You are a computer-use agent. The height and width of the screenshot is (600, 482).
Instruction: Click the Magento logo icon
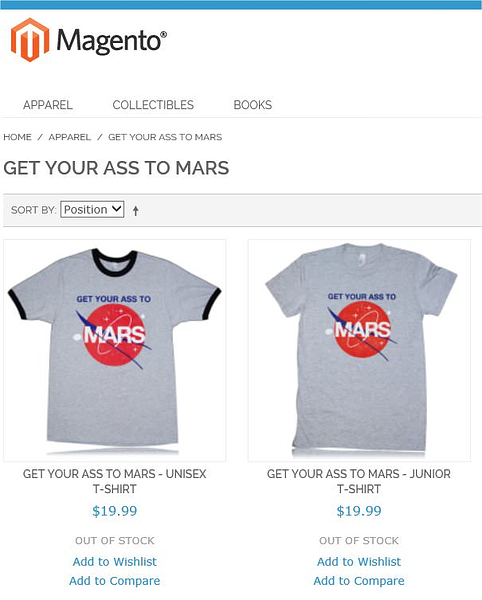[x=30, y=40]
